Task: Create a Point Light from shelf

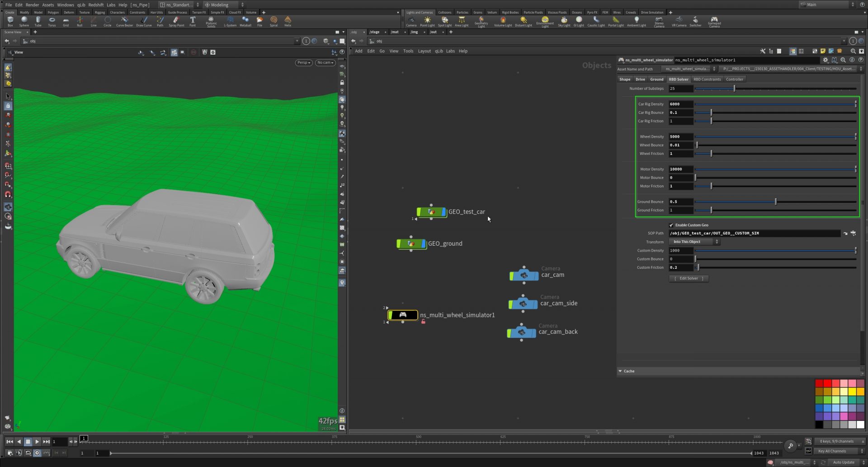Action: click(x=427, y=21)
